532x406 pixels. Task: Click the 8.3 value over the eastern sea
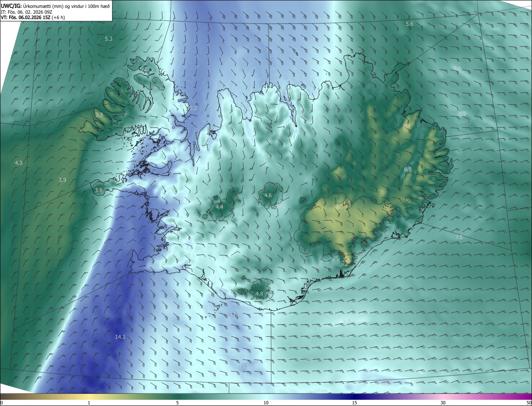click(462, 114)
